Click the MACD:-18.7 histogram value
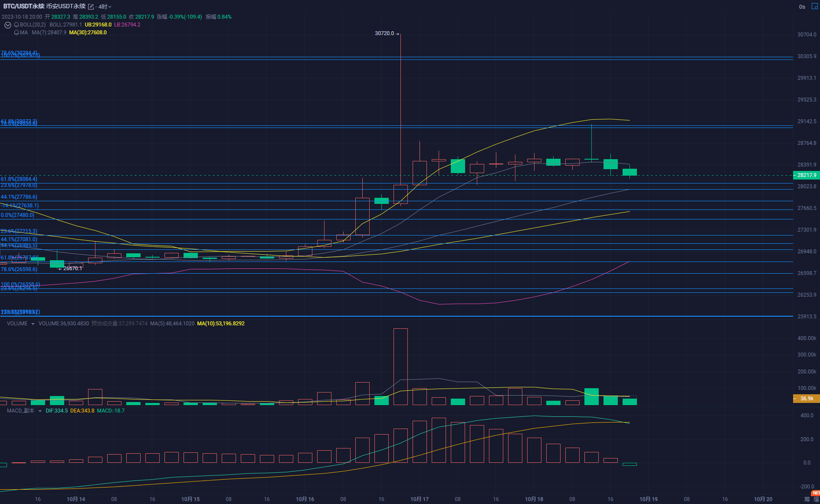The width and height of the screenshot is (820, 504). coord(111,411)
